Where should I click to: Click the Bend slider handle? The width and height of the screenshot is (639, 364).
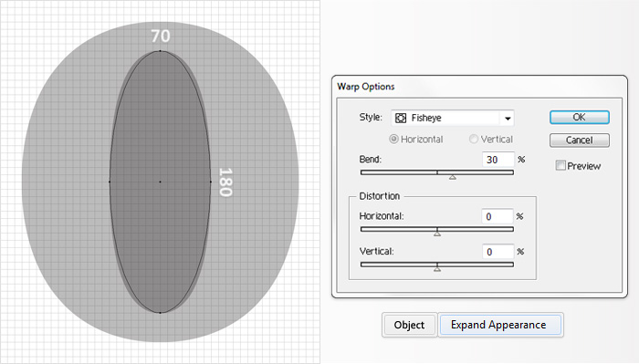(453, 177)
